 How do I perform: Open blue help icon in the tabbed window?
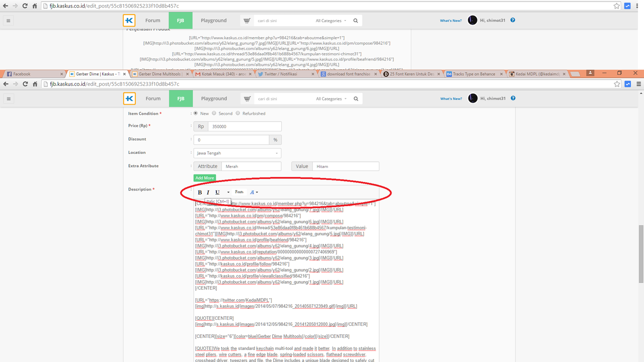coord(513,99)
